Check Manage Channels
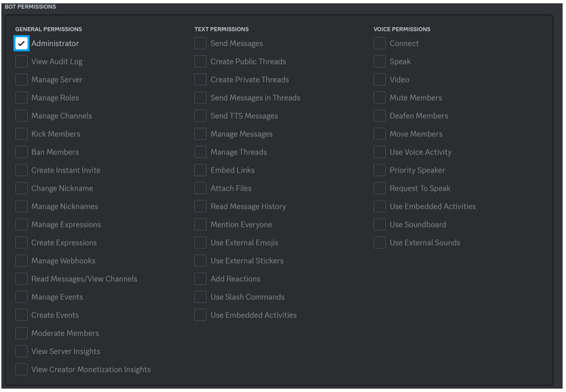The width and height of the screenshot is (566, 392). coord(21,116)
